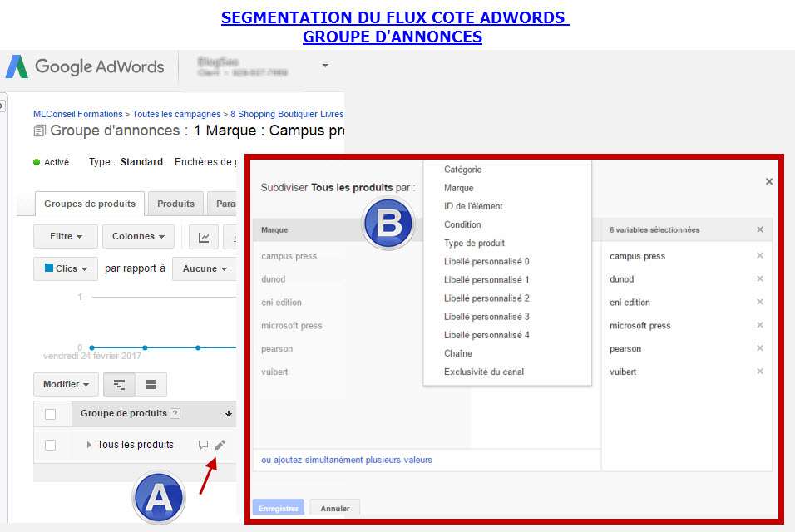Click the first data point on the chart
795x532 pixels.
(x=91, y=347)
